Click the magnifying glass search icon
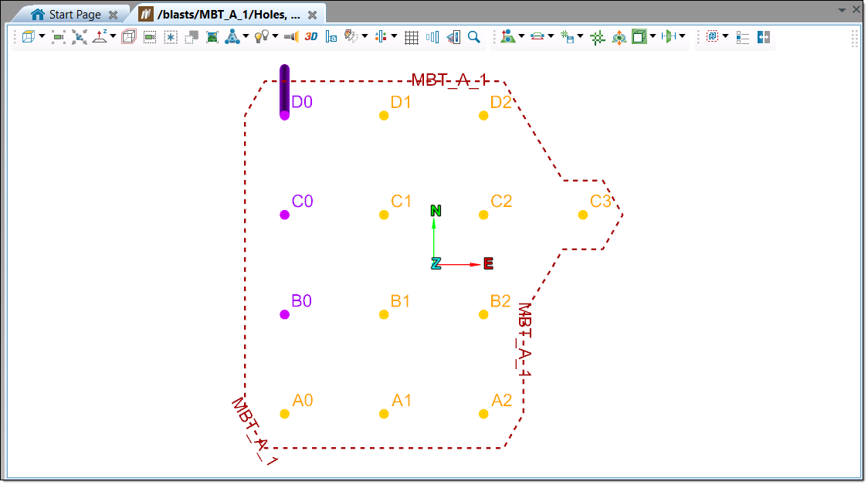 (x=474, y=37)
